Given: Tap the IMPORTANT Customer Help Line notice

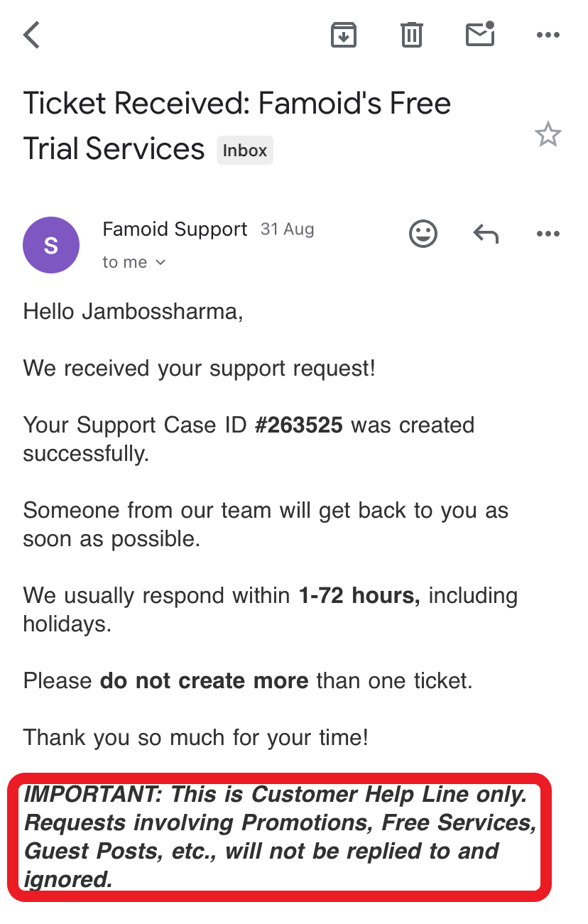Looking at the screenshot, I should 280,837.
